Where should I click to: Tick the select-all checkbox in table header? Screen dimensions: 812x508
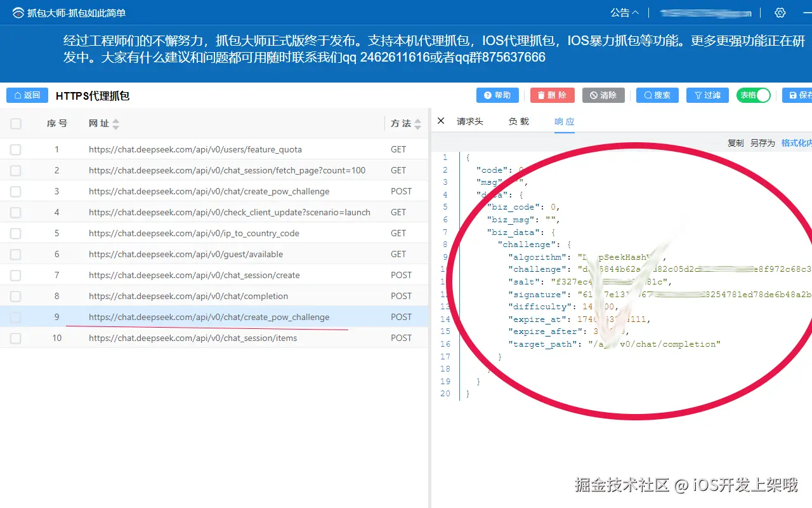(16, 124)
